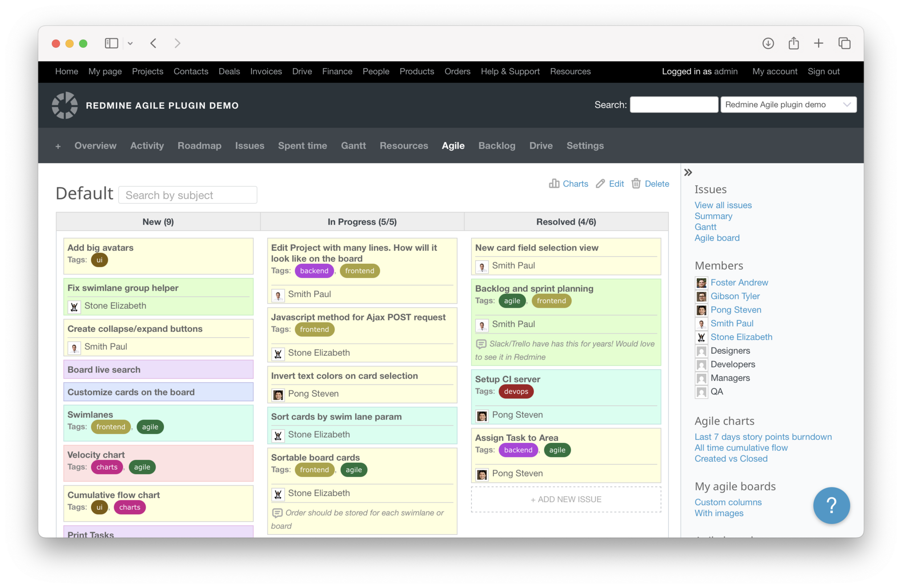Screen dimensions: 902x588
Task: Click the Delete trash icon
Action: click(x=636, y=184)
